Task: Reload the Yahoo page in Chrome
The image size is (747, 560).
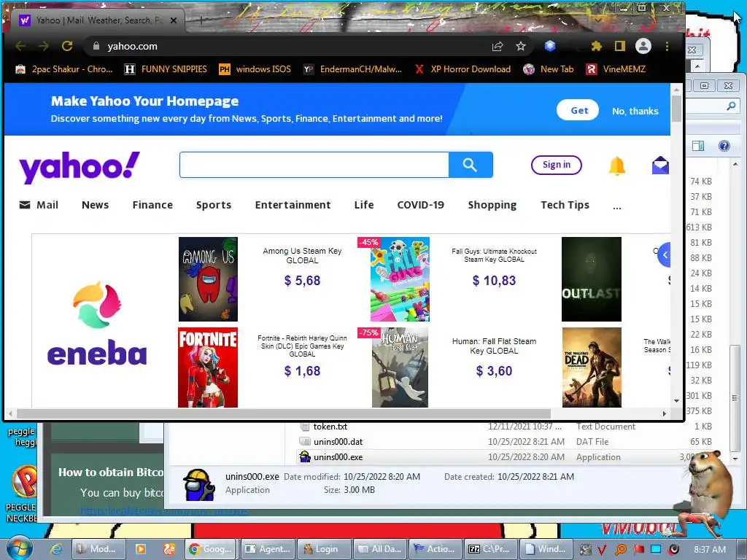Action: click(x=67, y=46)
